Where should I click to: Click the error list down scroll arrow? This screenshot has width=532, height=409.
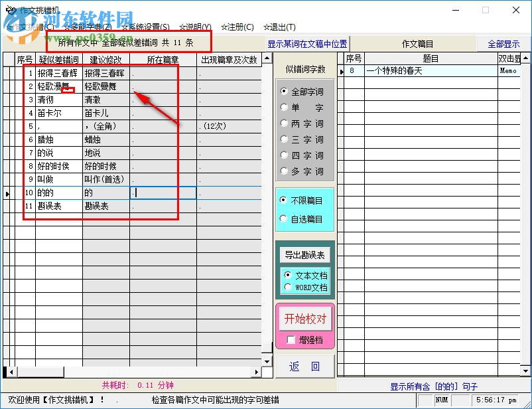[x=268, y=361]
